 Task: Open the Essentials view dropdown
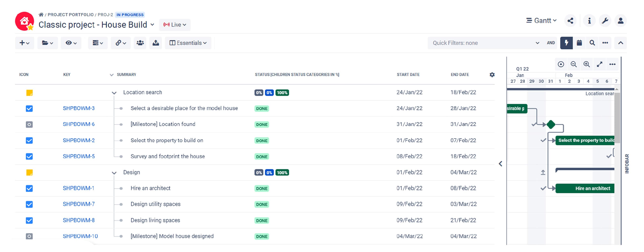188,43
